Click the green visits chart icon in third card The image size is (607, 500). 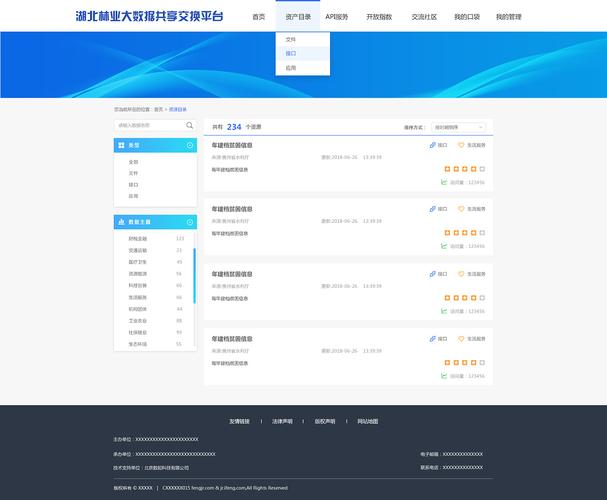(444, 311)
